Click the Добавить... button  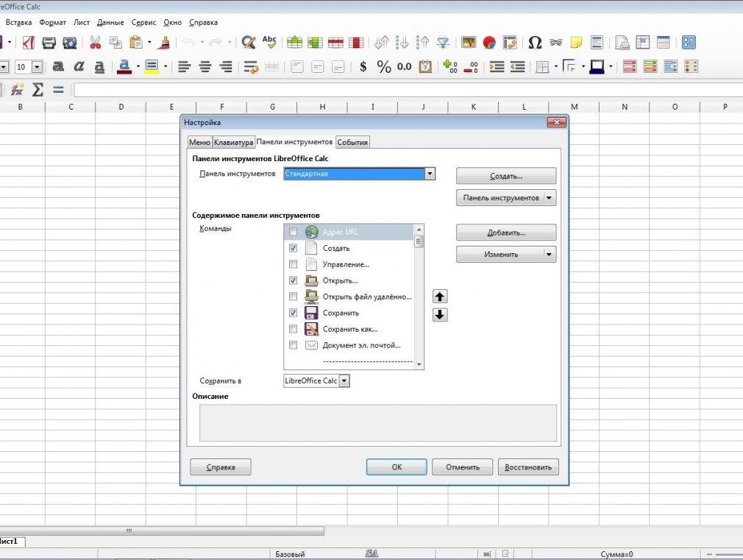click(x=506, y=233)
